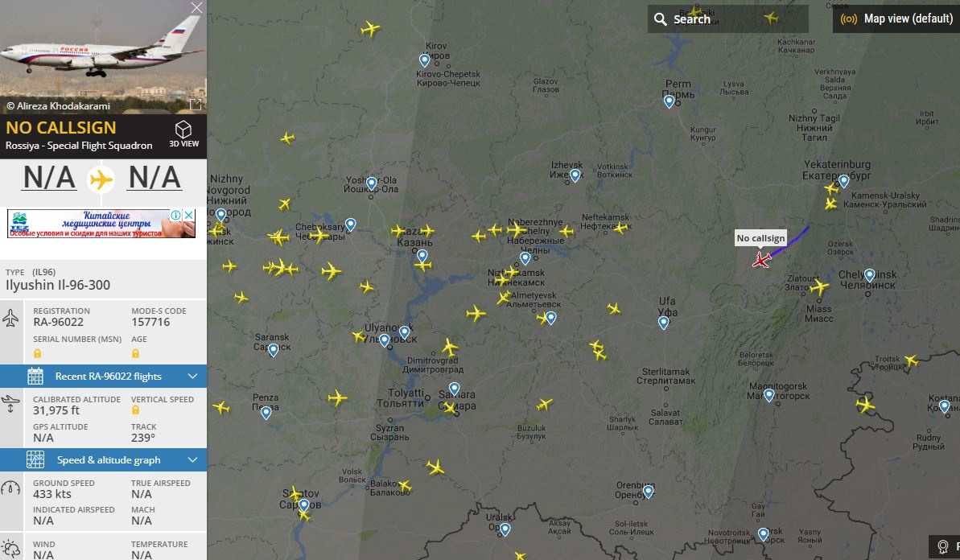Screen dimensions: 960x560
Task: Open aircraft photo in full size
Action: point(196,105)
